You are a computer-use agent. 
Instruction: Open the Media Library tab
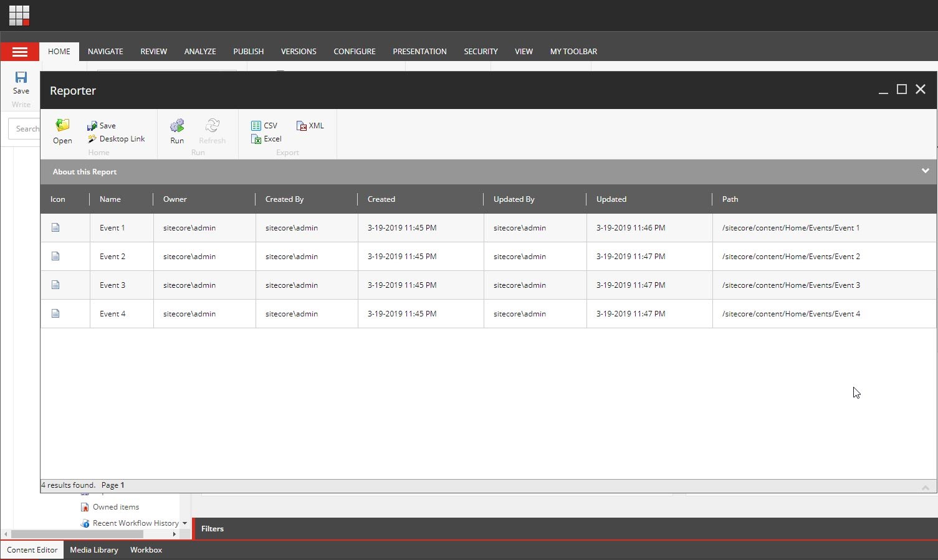tap(93, 550)
